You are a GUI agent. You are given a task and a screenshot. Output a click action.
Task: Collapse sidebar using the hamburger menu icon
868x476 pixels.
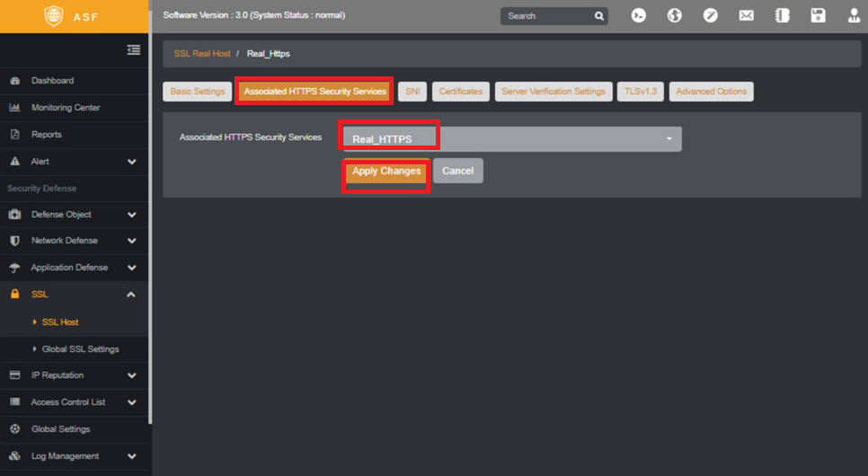133,49
